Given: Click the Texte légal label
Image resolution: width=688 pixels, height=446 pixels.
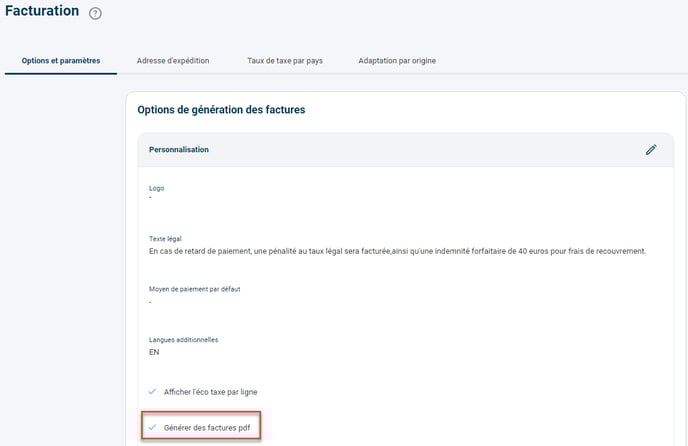Looking at the screenshot, I should tap(165, 239).
